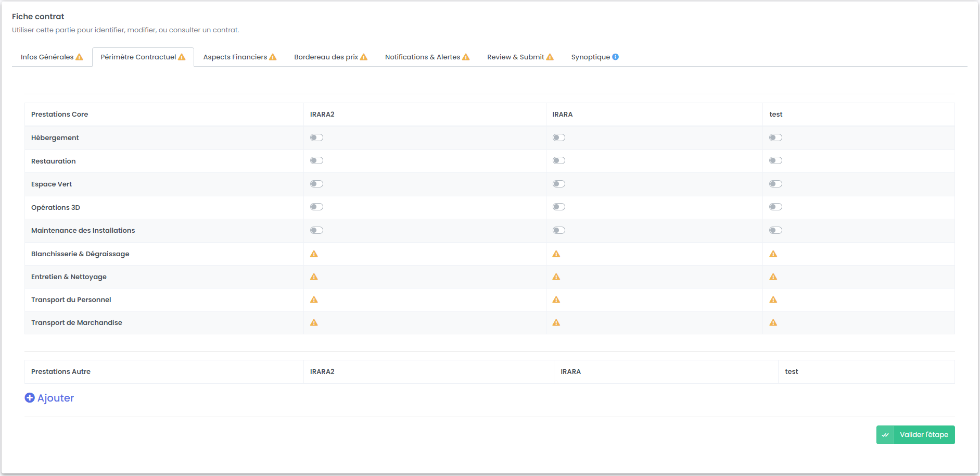The height and width of the screenshot is (476, 980).
Task: Click warning icon for Entretien & Nettoyage under IRARA
Action: point(556,277)
